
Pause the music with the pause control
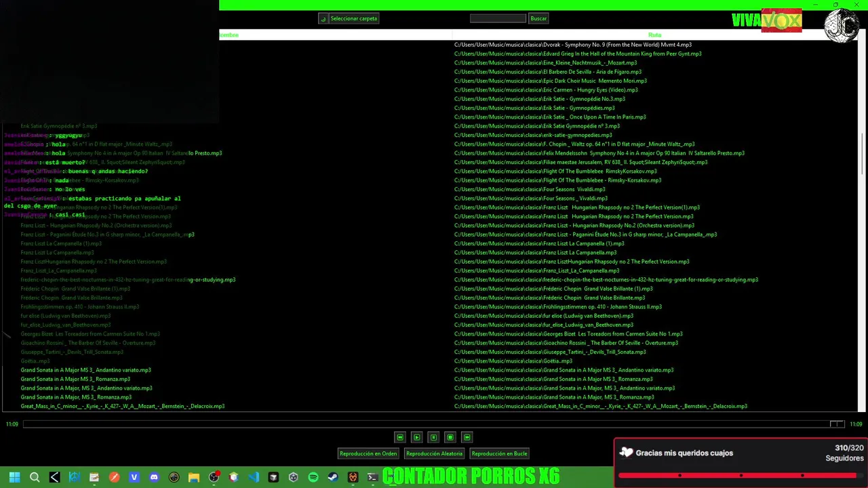(433, 437)
